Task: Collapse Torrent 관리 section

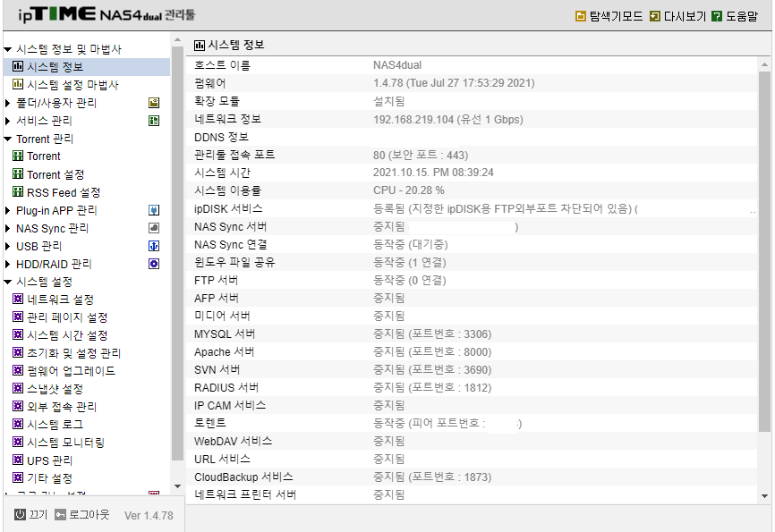Action: [x=7, y=139]
